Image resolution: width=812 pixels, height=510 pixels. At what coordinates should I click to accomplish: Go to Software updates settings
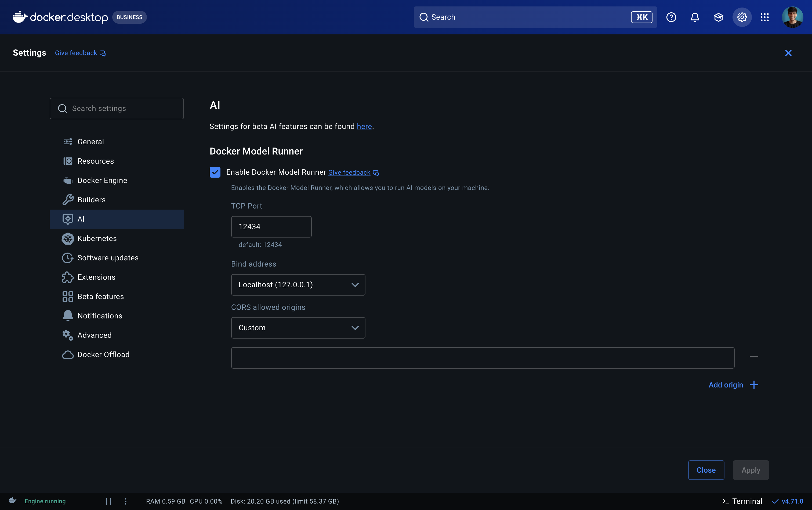[117, 258]
